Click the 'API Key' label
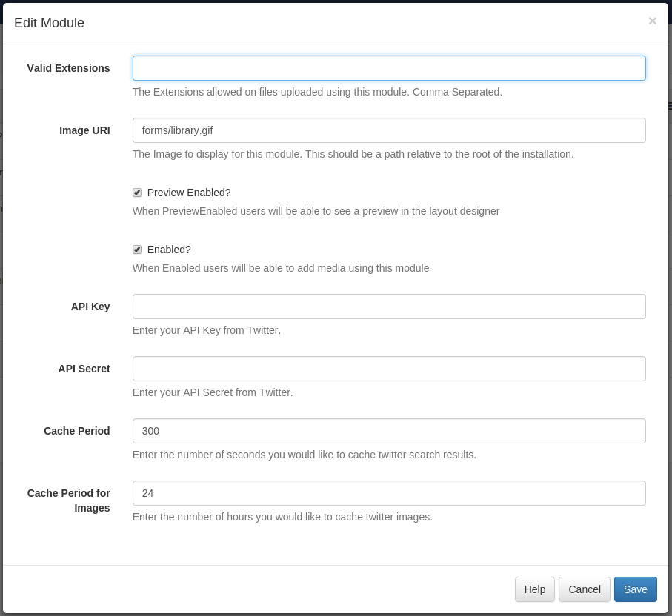 tap(90, 307)
